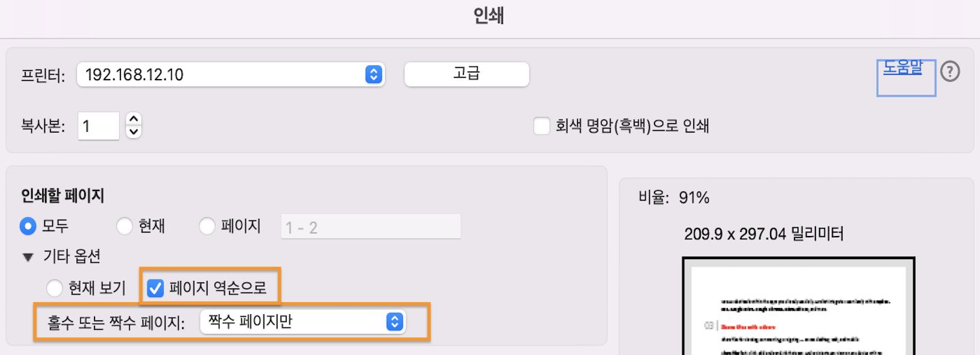This screenshot has width=980, height=355.
Task: Click the 복사본 number input field
Action: coord(99,126)
